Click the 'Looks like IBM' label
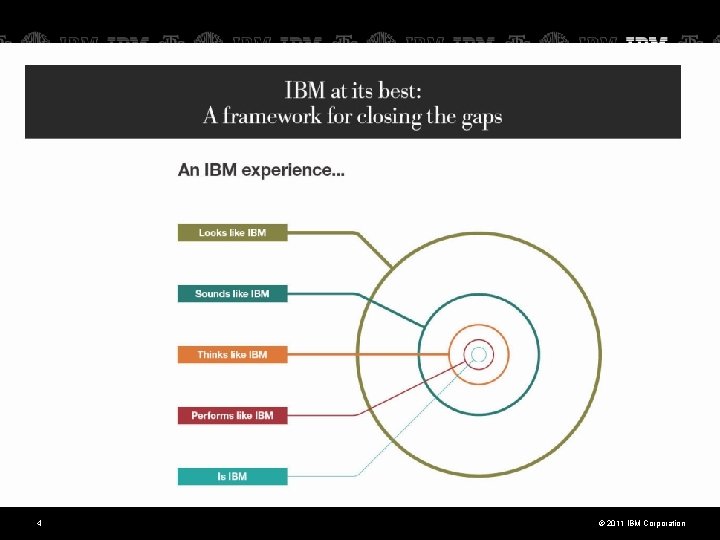720x540 pixels. tap(232, 232)
